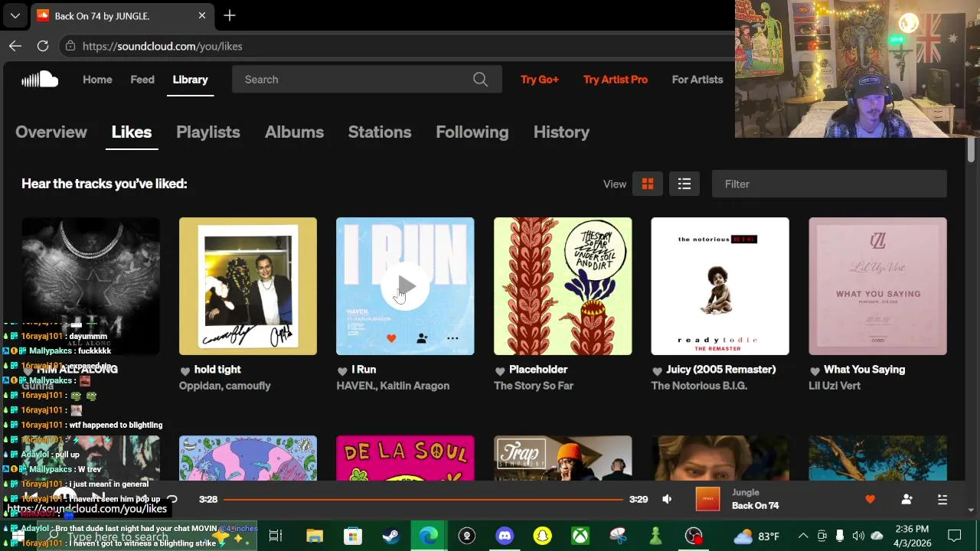Toggle like heart beside Juicy title
980x551 pixels.
pyautogui.click(x=657, y=370)
